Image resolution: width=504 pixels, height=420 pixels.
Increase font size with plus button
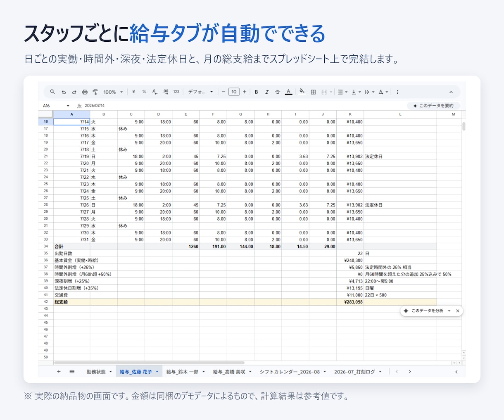click(x=245, y=92)
